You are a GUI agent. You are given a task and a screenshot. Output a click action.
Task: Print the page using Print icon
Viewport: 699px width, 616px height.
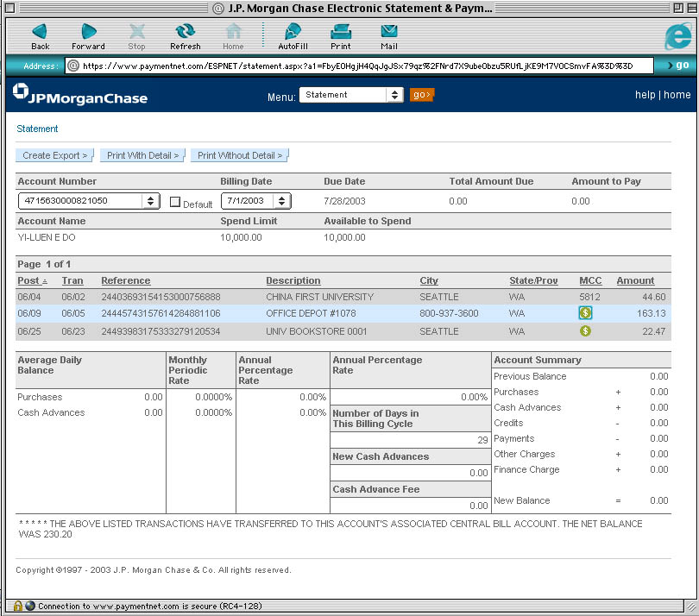(341, 31)
